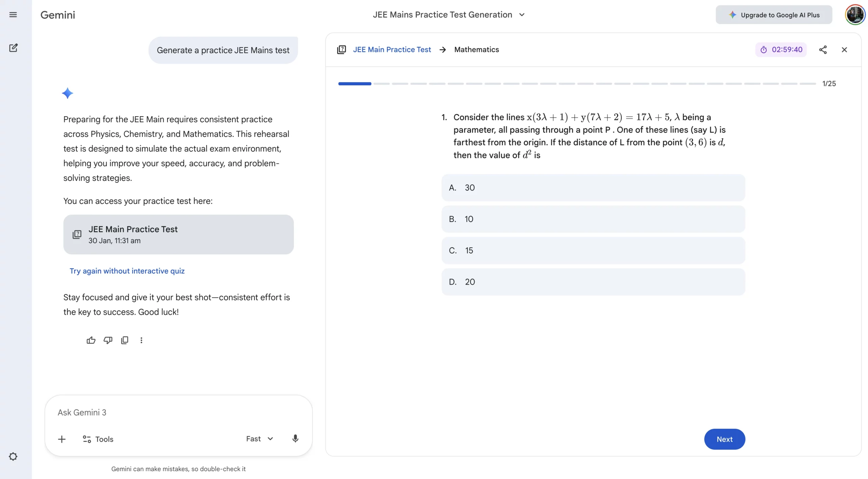This screenshot has width=868, height=479.
Task: Open more options for the response
Action: (141, 340)
